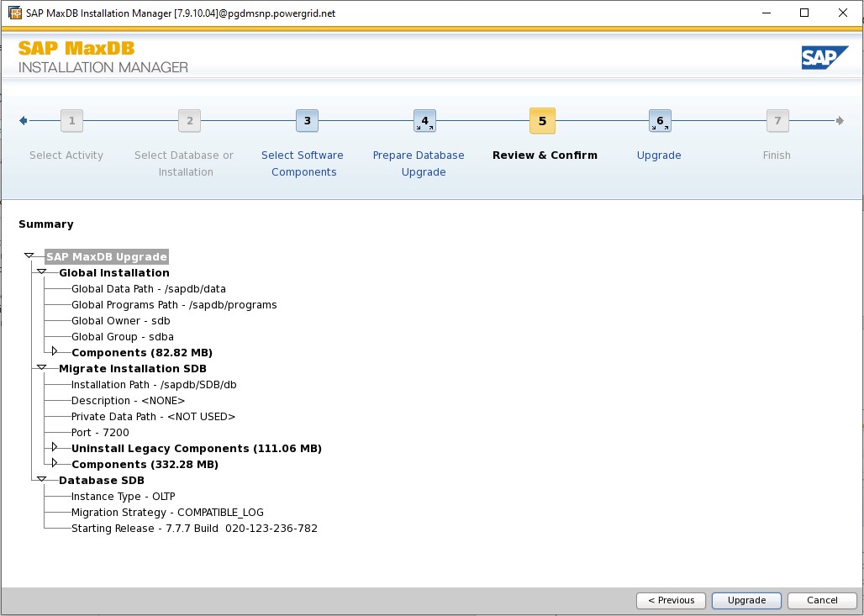Collapse the SAP MaxDB Upgrade tree root
Screen dimensions: 864x616
point(29,255)
